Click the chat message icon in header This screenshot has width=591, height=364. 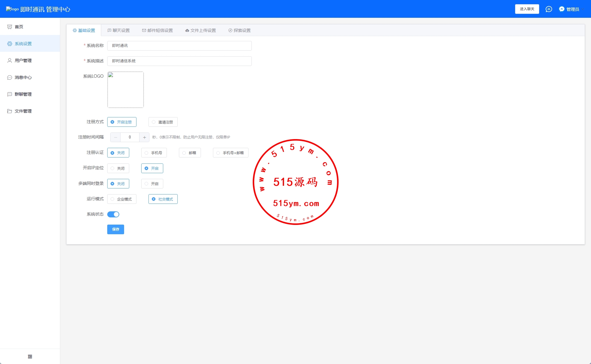pyautogui.click(x=549, y=9)
